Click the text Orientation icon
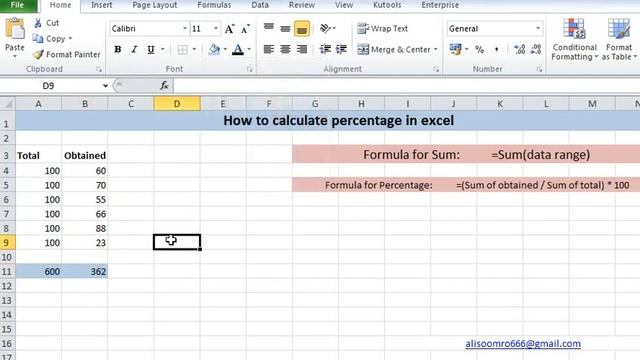 tap(325, 28)
